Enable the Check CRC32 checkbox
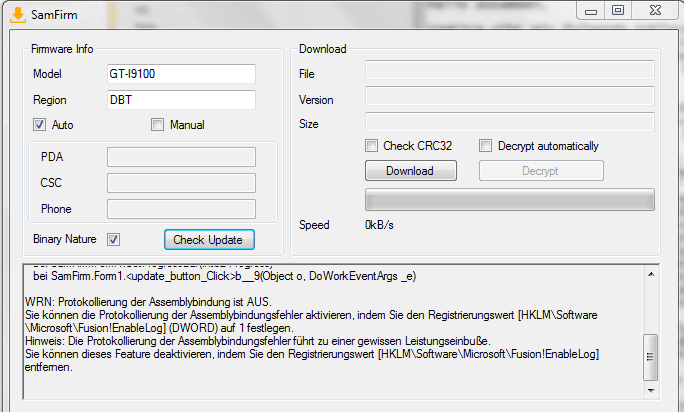The width and height of the screenshot is (684, 412). (x=371, y=146)
